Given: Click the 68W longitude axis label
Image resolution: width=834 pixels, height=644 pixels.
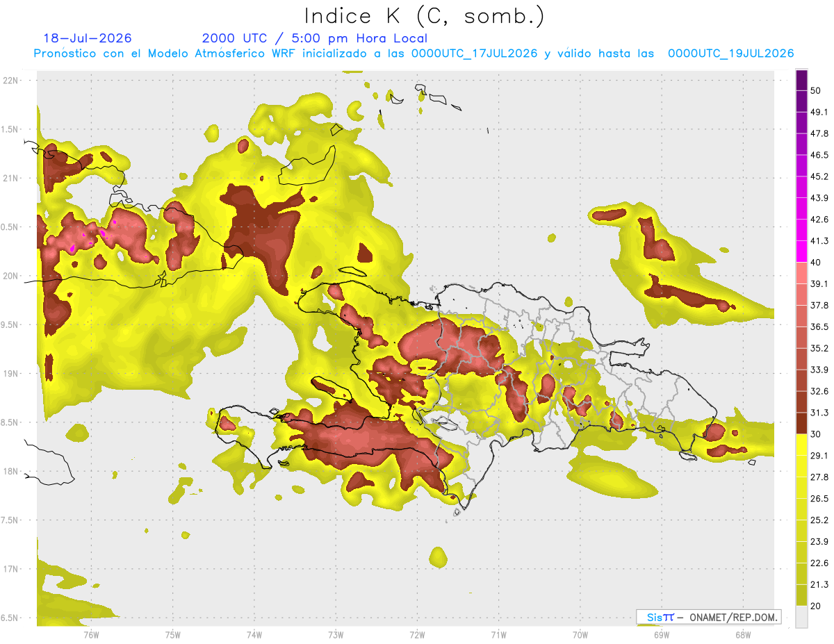Looking at the screenshot, I should pos(742,635).
